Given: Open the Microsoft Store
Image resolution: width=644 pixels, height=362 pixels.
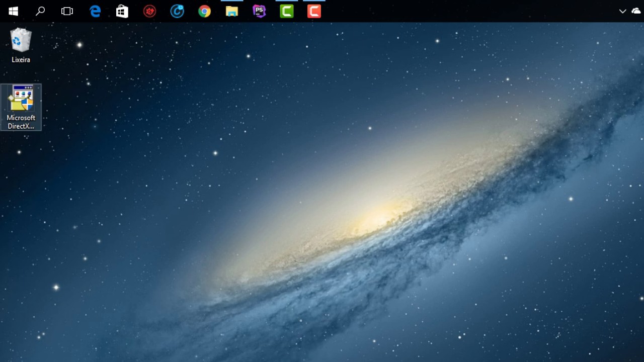Looking at the screenshot, I should [x=122, y=11].
